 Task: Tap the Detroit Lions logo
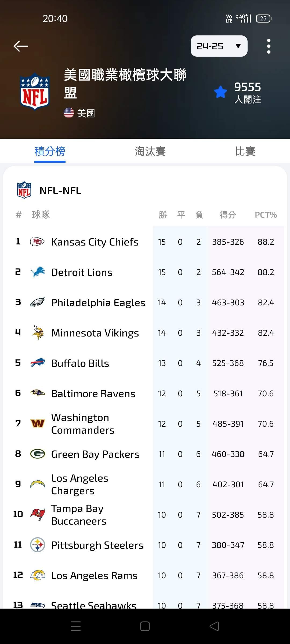37,272
